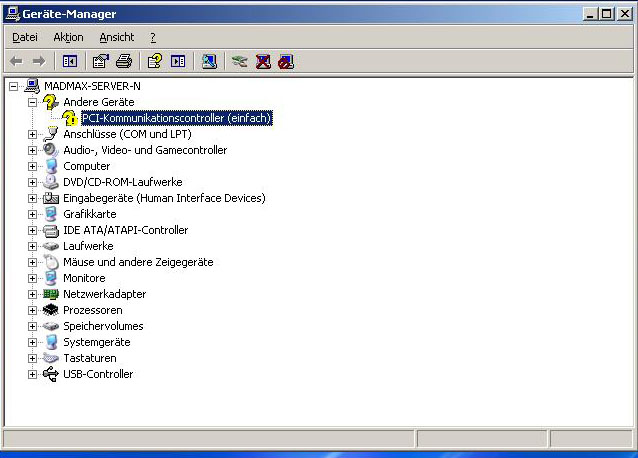The height and width of the screenshot is (458, 638).
Task: Click the uninstall device red X icon
Action: 263,61
